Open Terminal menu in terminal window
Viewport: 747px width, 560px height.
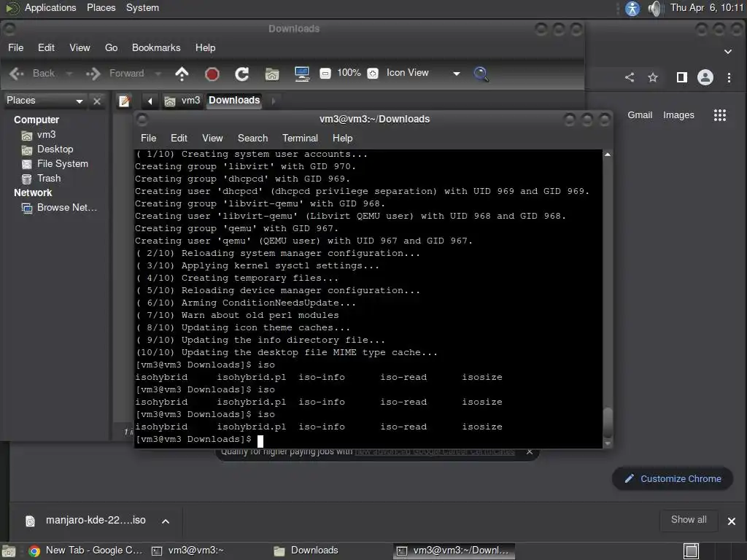(300, 138)
